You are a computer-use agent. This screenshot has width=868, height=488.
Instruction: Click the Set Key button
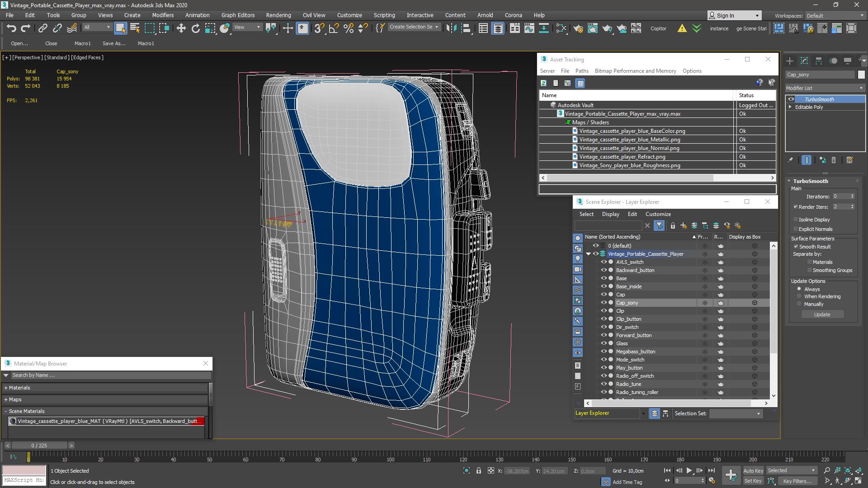(x=753, y=481)
